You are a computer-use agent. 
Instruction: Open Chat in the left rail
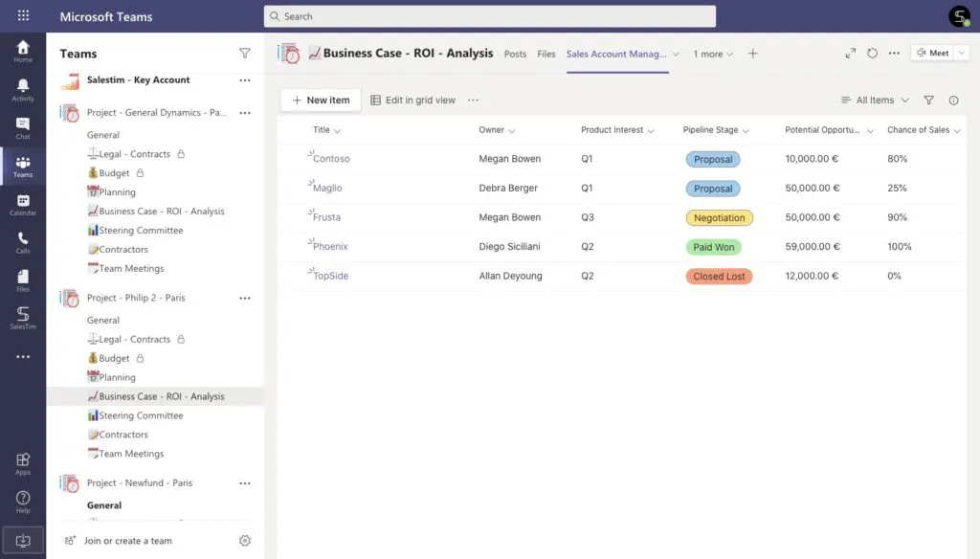coord(23,128)
